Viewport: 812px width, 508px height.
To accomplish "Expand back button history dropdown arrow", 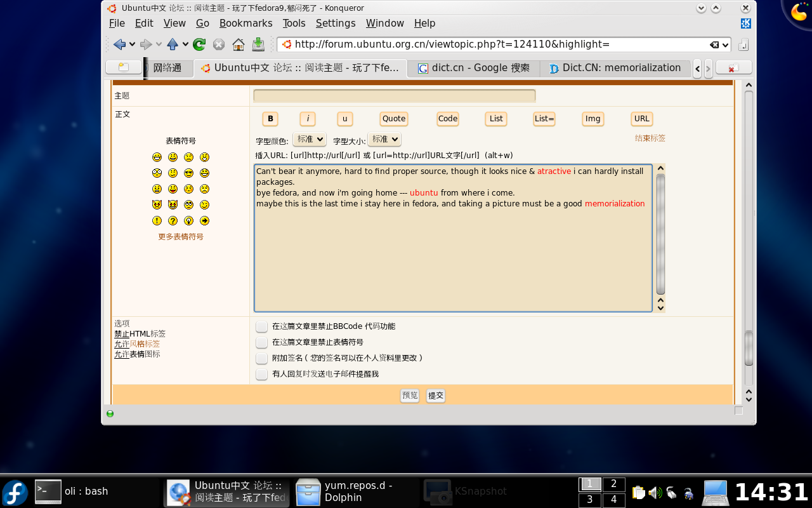I will [x=132, y=44].
